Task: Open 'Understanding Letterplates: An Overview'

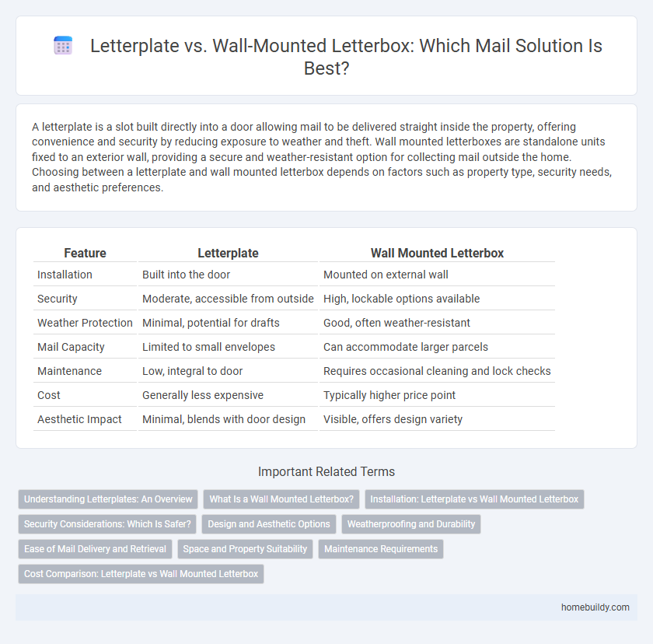Action: 107,499
